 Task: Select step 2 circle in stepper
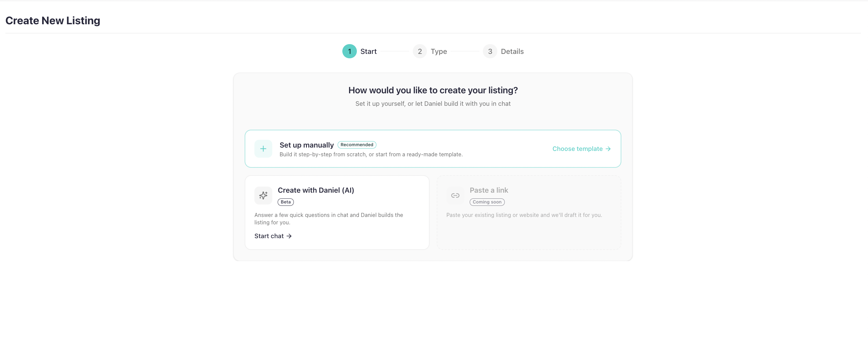420,51
